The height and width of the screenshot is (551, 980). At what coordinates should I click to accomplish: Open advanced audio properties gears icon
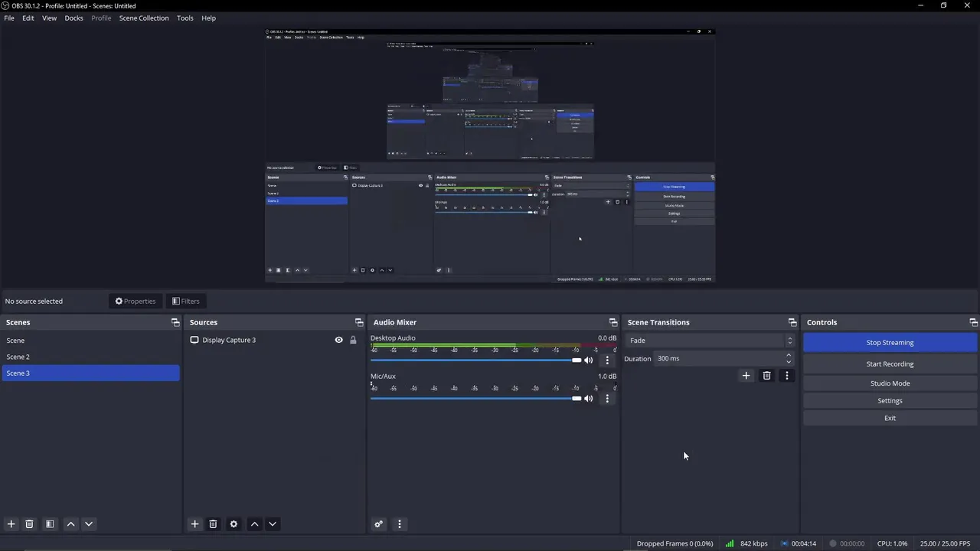point(378,524)
